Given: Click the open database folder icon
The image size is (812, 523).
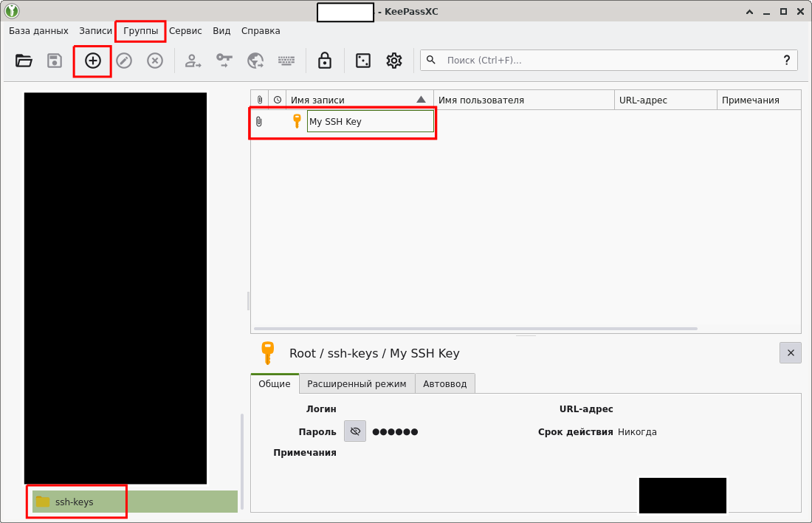Looking at the screenshot, I should coord(24,61).
